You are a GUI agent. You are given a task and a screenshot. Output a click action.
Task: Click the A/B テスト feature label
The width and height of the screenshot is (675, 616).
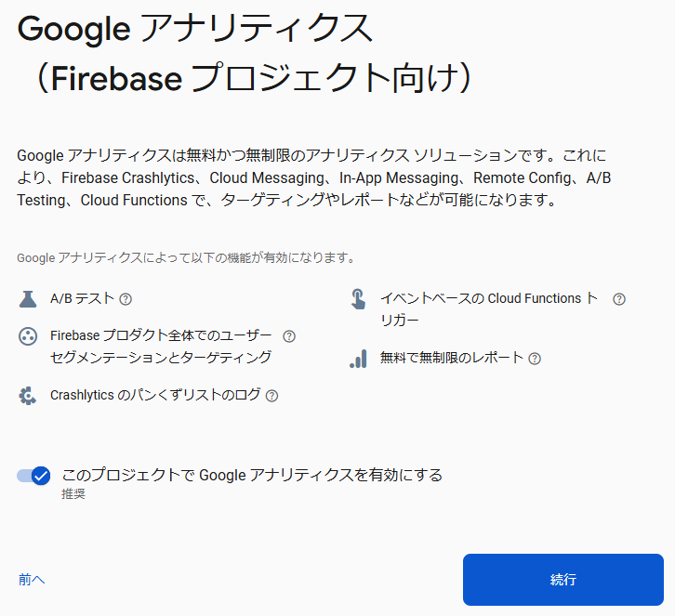82,298
